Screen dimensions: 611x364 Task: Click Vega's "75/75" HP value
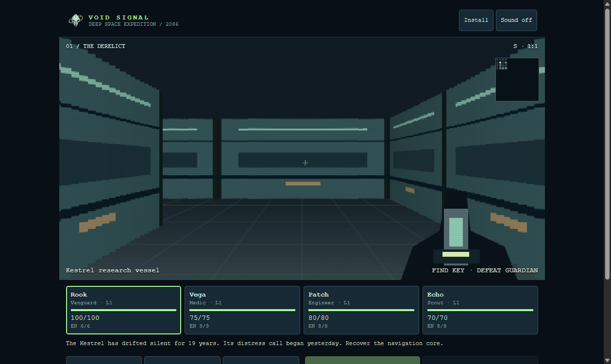(x=200, y=318)
